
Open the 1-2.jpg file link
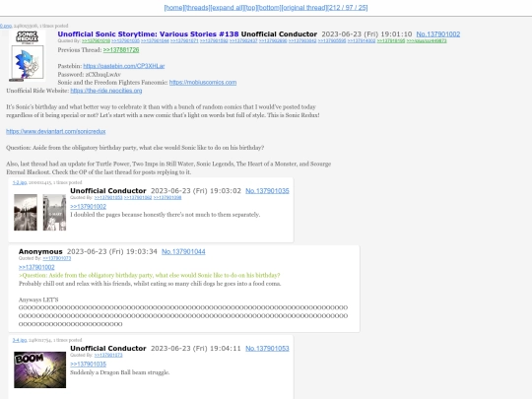[20, 182]
